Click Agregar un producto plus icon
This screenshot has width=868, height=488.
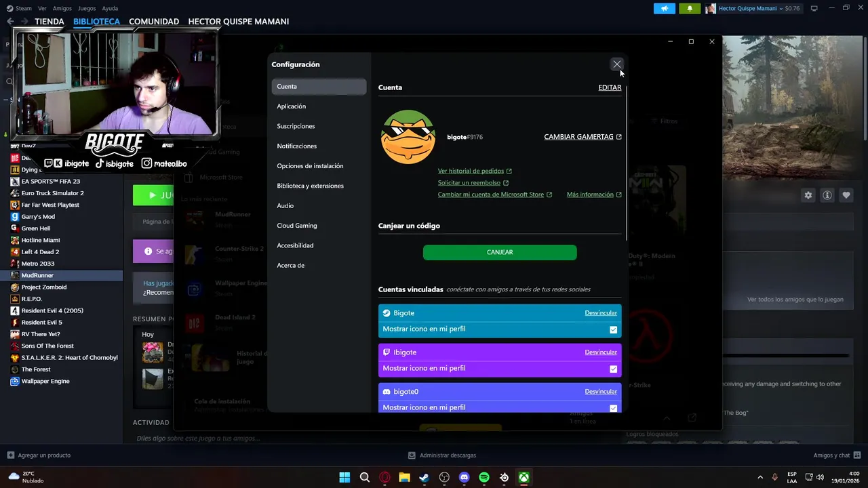(10, 455)
